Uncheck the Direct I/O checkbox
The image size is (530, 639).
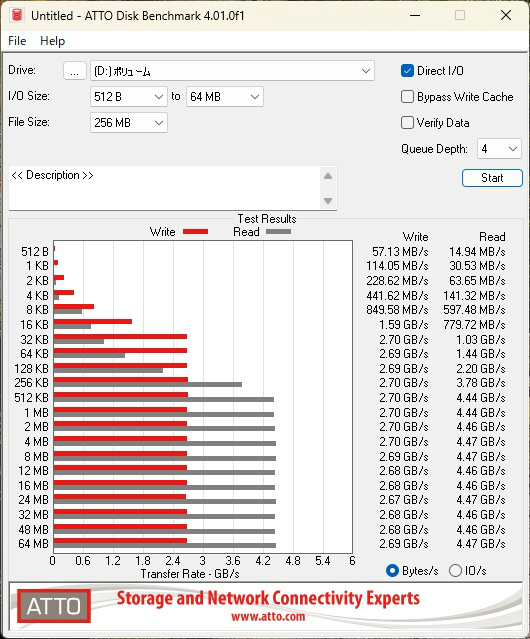coord(407,71)
